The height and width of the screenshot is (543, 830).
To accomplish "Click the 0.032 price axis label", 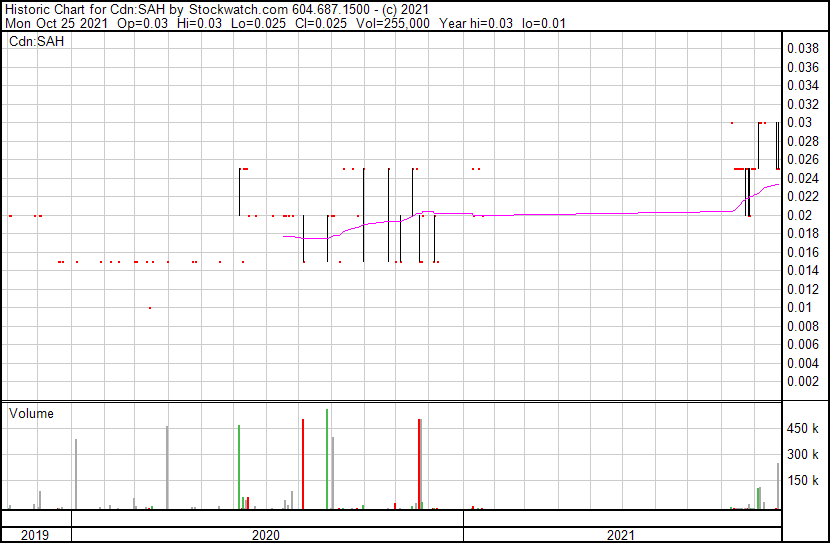I will click(x=802, y=104).
